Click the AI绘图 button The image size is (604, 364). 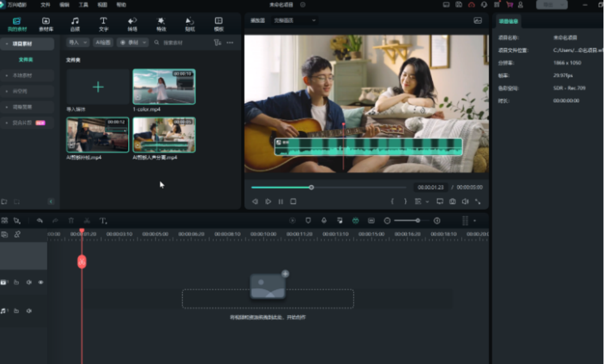coord(103,43)
